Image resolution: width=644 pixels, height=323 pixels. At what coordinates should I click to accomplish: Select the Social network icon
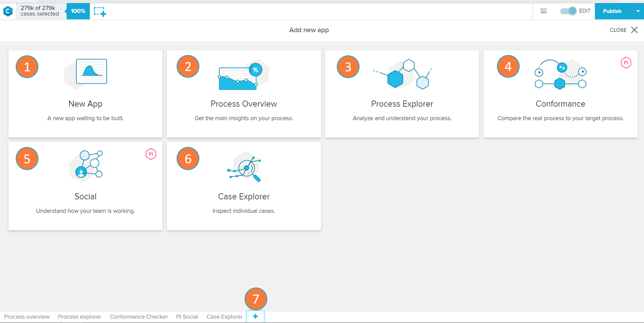[88, 165]
